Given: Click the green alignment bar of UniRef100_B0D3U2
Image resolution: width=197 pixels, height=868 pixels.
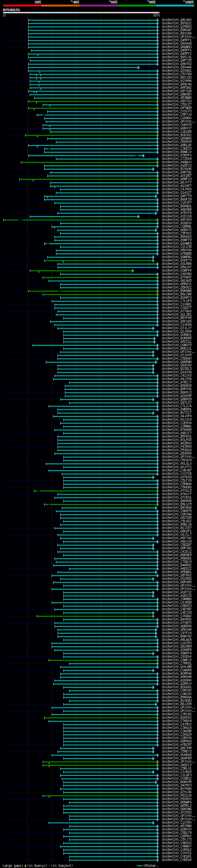Looking at the screenshot, I should tap(92, 135).
